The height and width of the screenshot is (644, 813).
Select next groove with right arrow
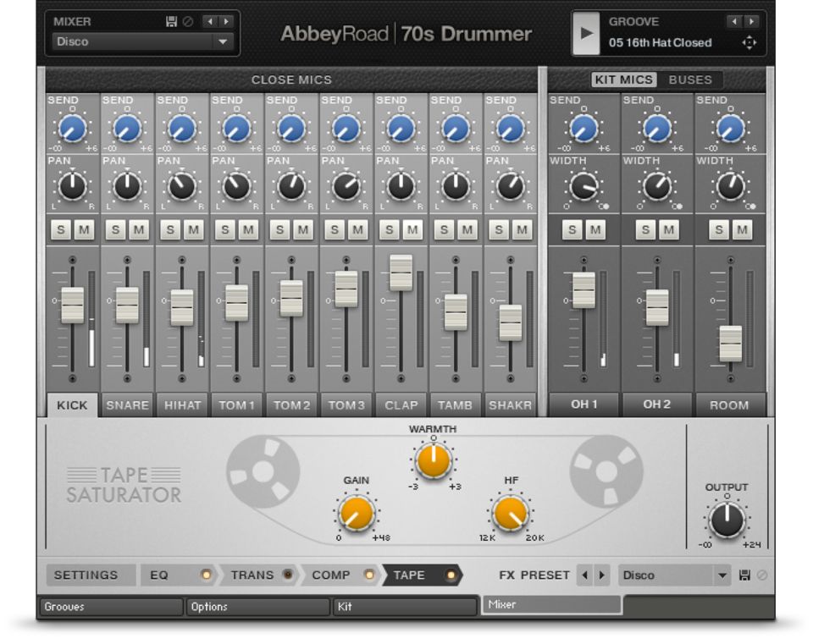coord(750,22)
